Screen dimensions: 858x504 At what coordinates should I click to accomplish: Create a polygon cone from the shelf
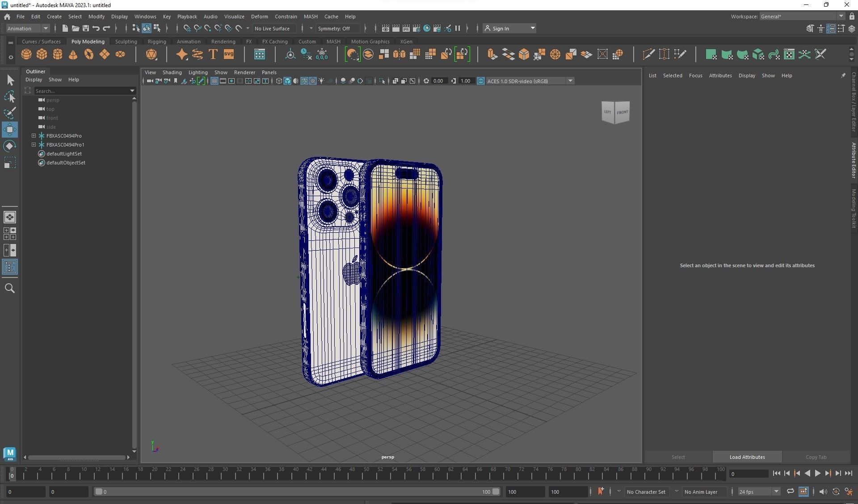point(73,55)
